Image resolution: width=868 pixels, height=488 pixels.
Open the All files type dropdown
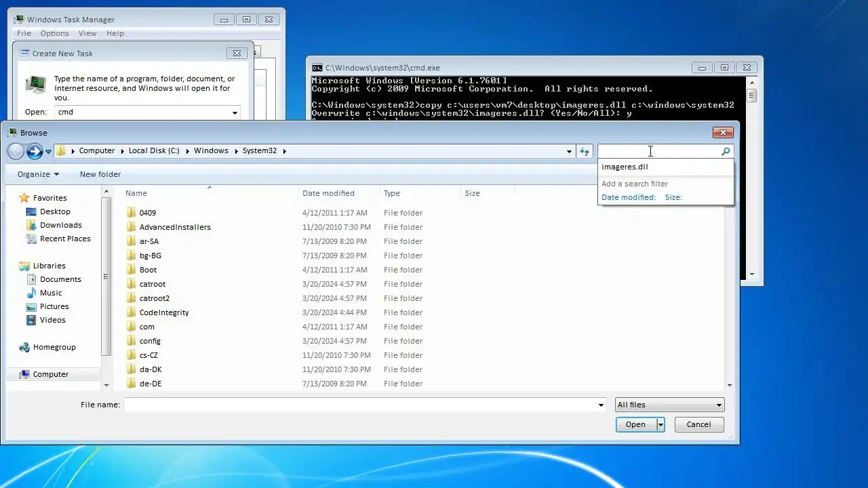(669, 405)
